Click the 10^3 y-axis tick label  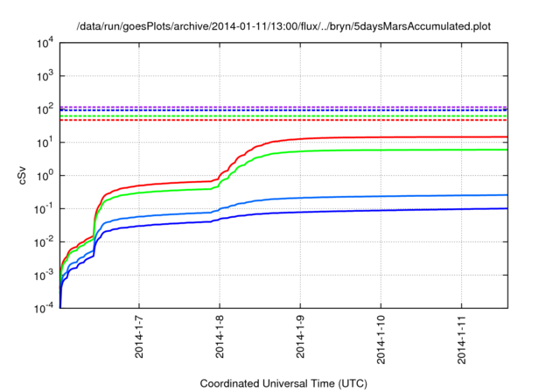coord(44,76)
